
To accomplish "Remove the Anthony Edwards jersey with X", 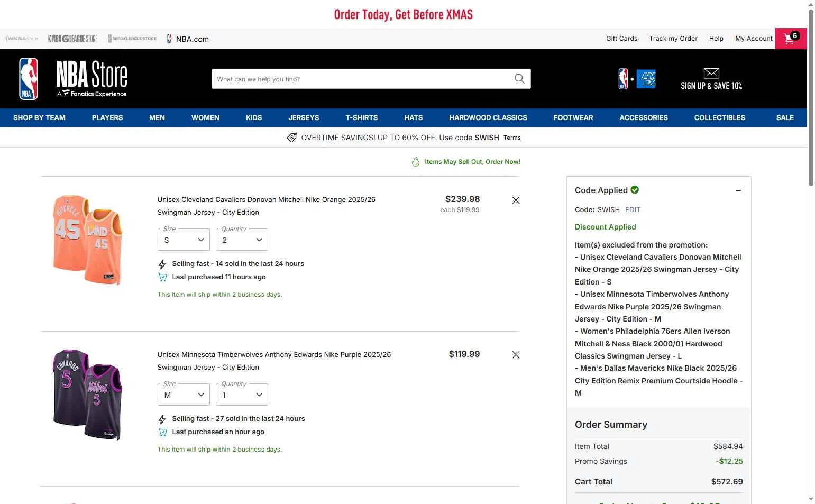I will (516, 354).
